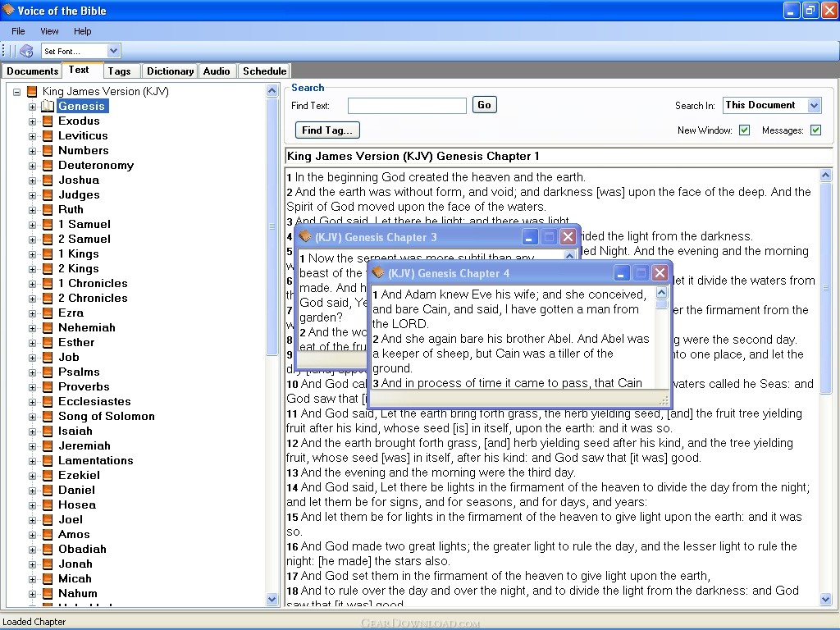
Task: Open the View menu
Action: 49,31
